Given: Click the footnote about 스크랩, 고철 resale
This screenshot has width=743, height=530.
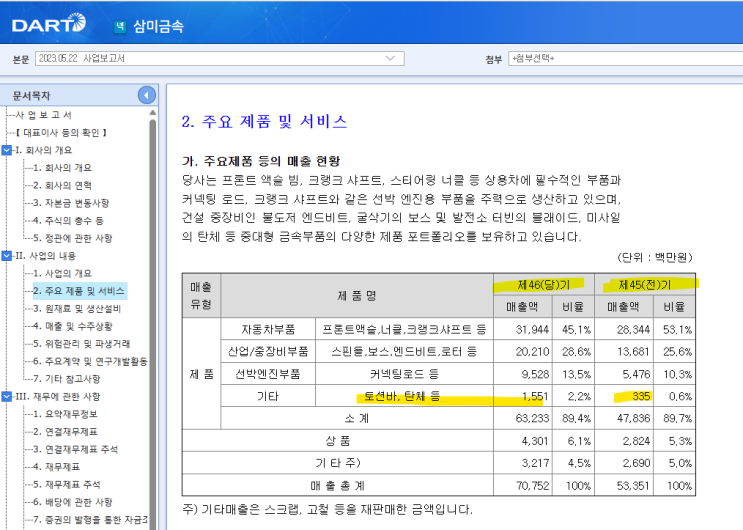Looking at the screenshot, I should 327,510.
